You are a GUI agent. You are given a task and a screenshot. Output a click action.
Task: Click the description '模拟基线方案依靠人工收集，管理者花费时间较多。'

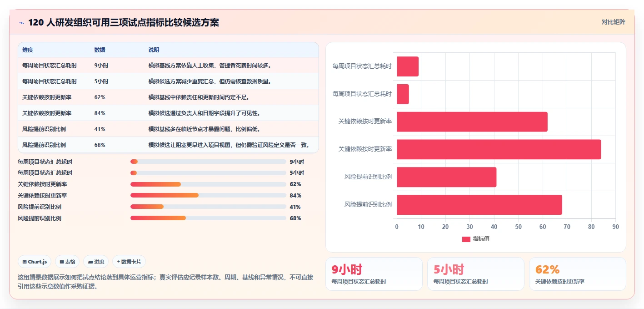coord(210,66)
